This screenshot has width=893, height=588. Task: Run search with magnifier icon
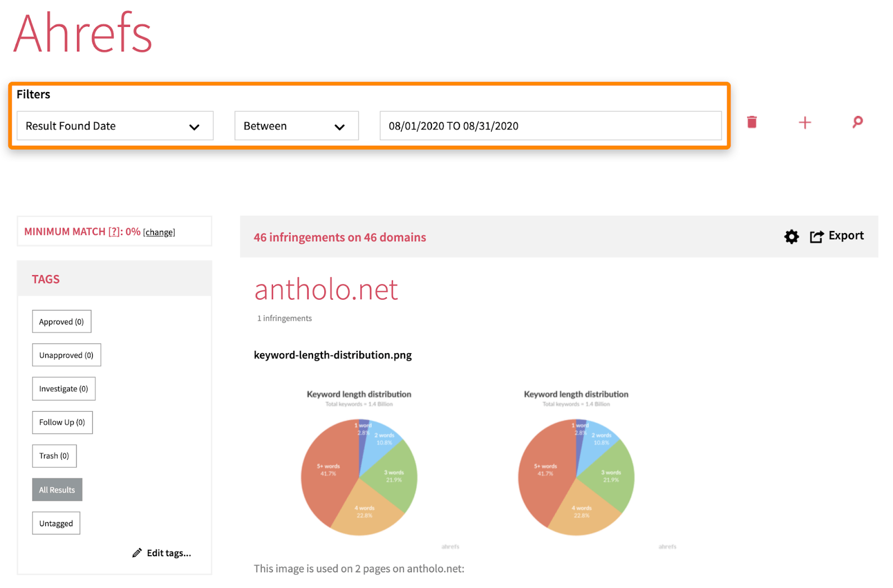pos(857,122)
